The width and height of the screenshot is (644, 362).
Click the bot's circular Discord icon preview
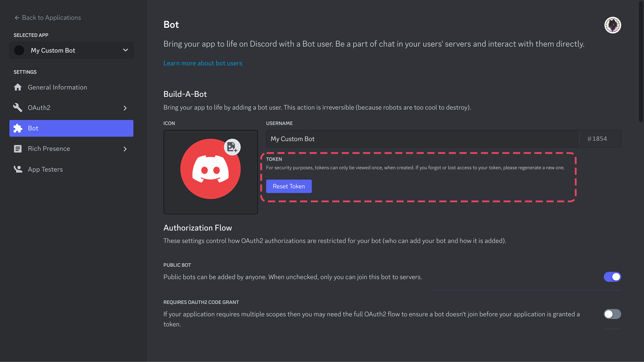pyautogui.click(x=210, y=169)
